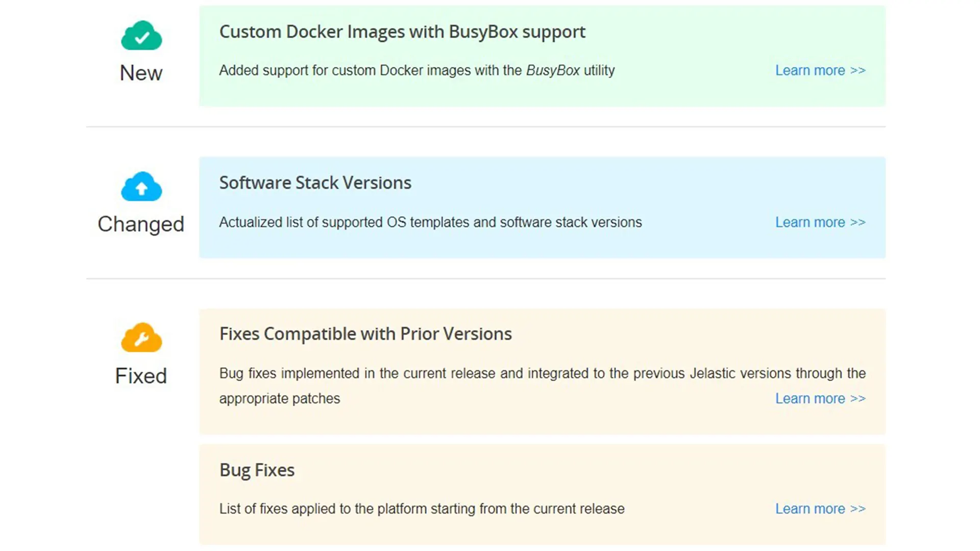Follow Learn more under Fixes Compatible section
Screen dimensions: 980x551
tap(820, 398)
